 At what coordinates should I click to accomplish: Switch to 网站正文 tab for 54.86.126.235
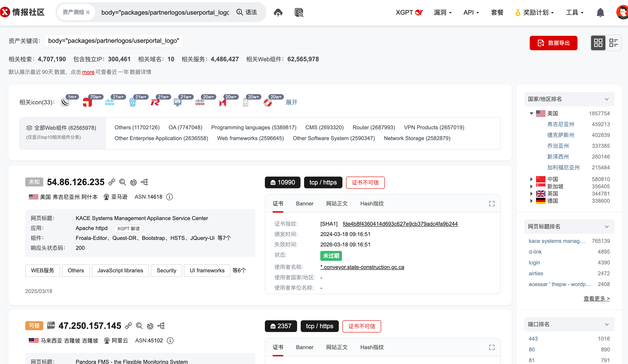click(x=337, y=204)
